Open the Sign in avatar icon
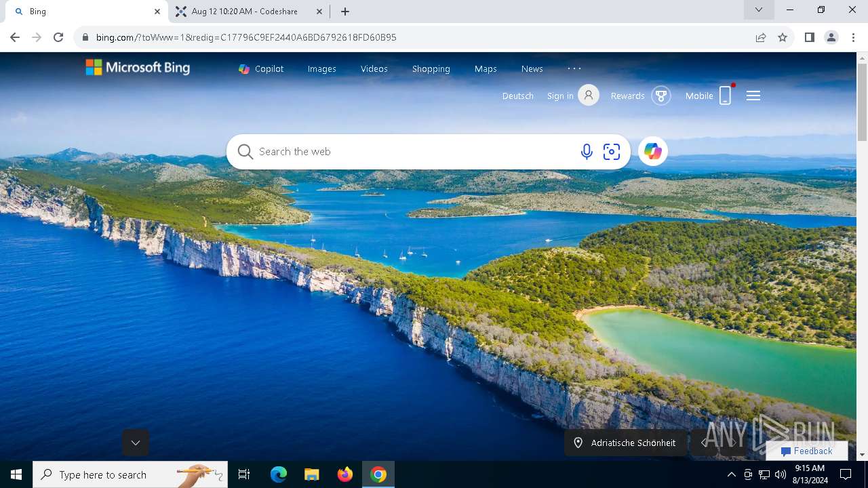 pyautogui.click(x=589, y=96)
